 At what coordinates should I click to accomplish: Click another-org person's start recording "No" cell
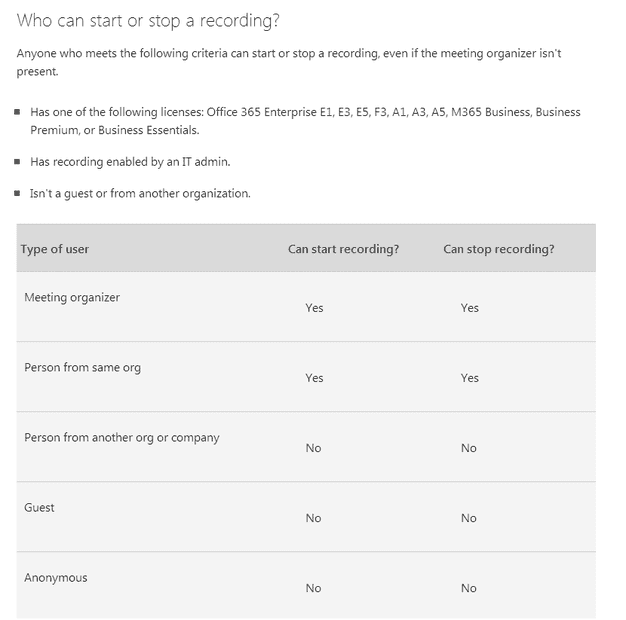click(x=313, y=448)
